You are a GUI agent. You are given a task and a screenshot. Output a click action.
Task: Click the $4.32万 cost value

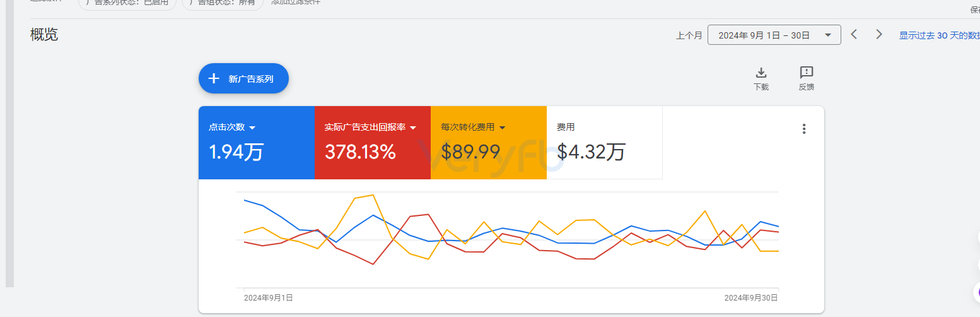(591, 152)
